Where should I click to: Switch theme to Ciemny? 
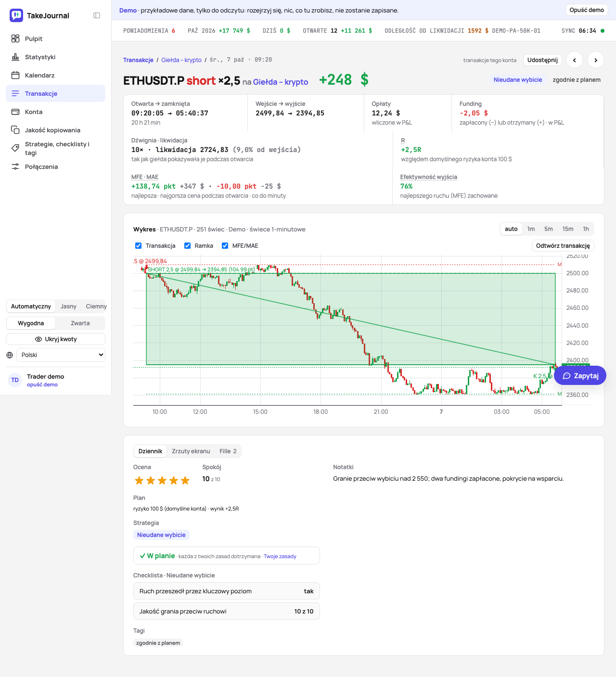coord(96,307)
